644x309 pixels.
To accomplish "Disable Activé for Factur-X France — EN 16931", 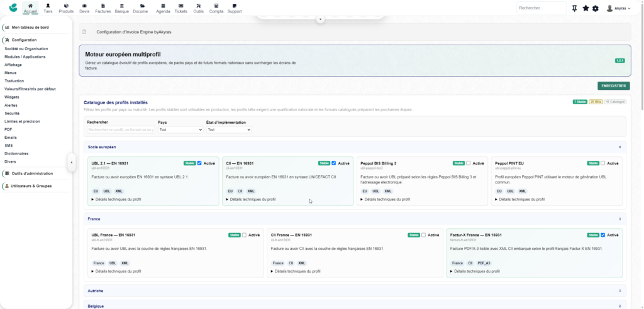I will coord(603,235).
